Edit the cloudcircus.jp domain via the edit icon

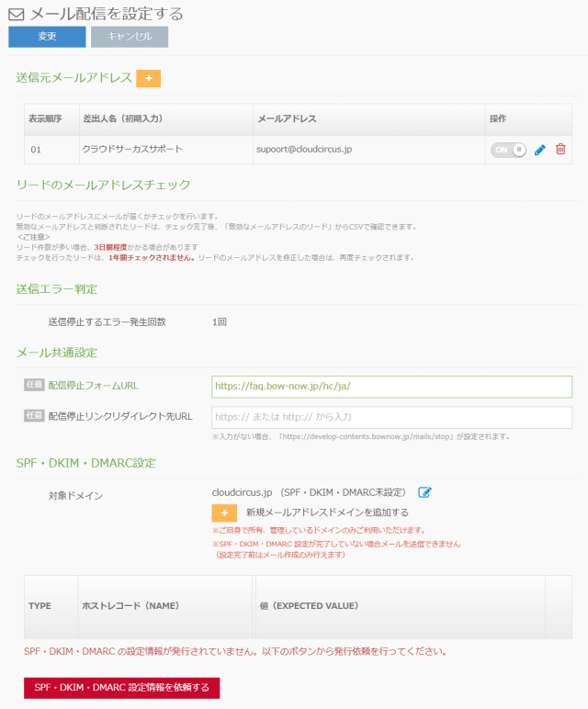[424, 492]
